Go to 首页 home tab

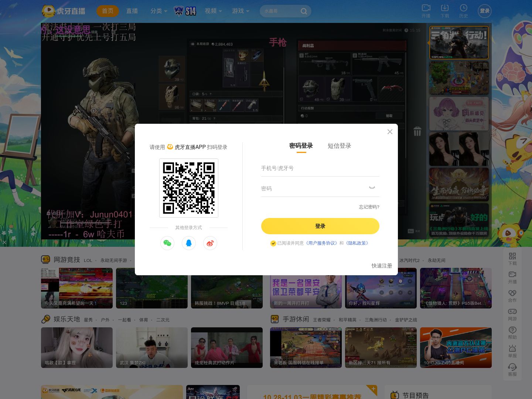(x=108, y=11)
